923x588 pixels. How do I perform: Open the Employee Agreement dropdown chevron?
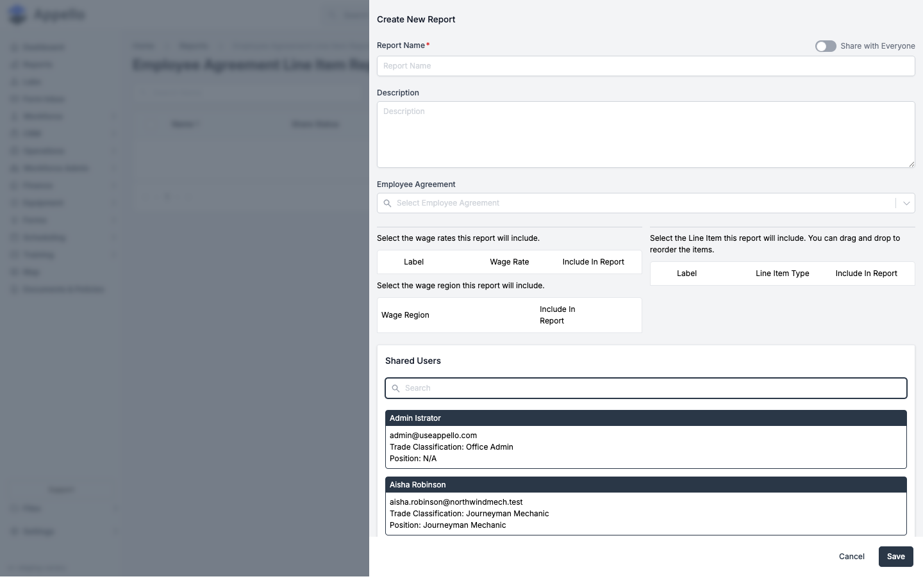[x=906, y=203]
